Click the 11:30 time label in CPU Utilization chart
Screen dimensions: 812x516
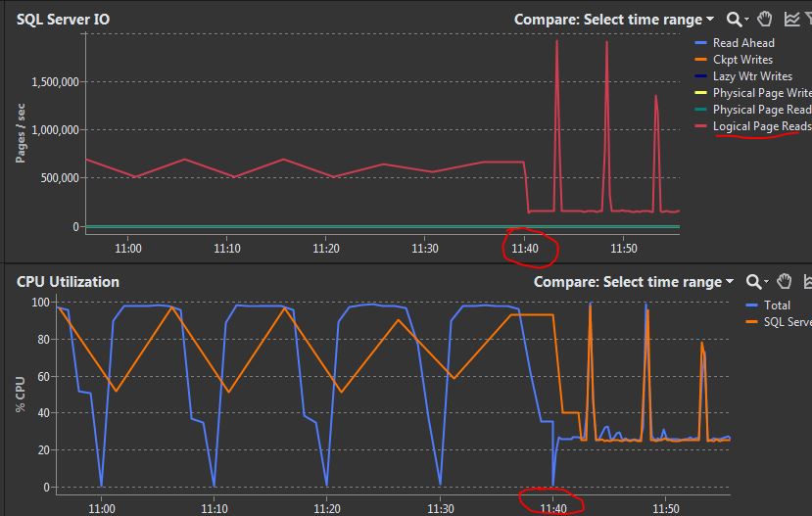440,509
